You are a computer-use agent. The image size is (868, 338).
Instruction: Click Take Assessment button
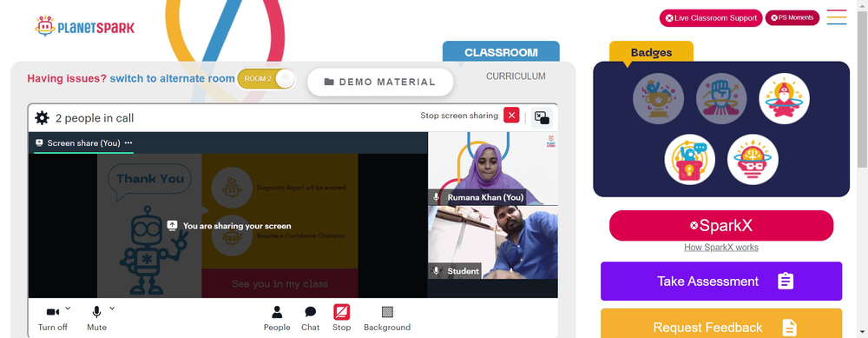721,282
